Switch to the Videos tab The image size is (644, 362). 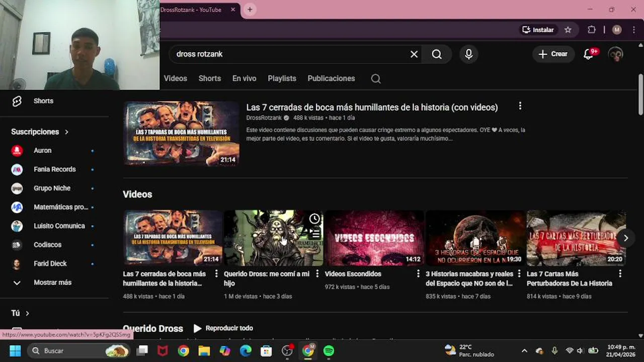tap(175, 78)
